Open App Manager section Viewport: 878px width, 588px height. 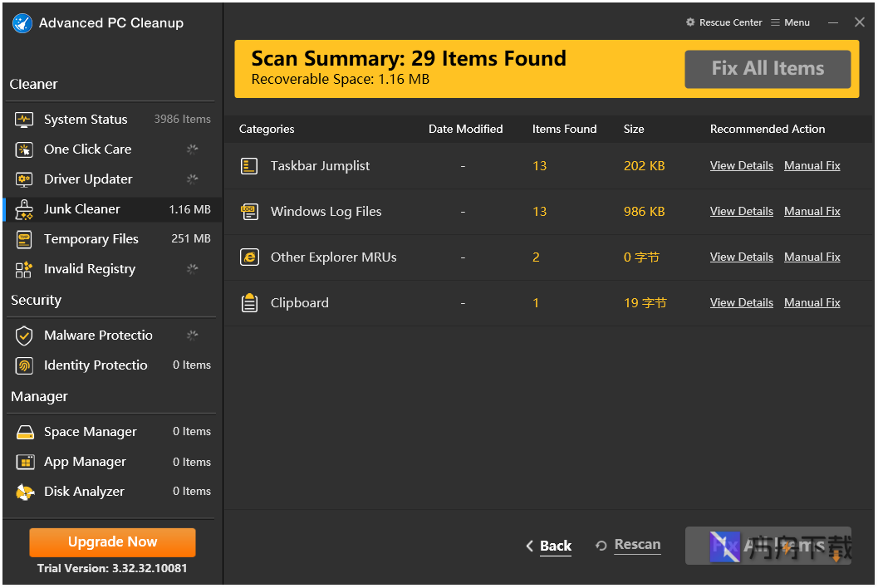pos(112,462)
